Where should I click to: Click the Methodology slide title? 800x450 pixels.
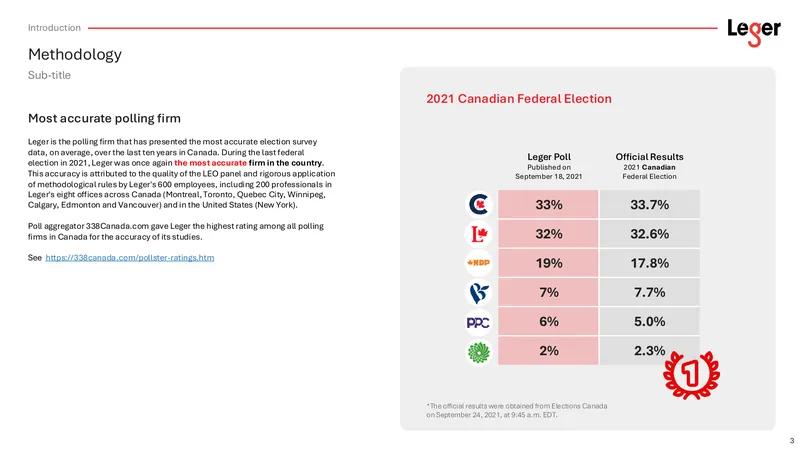75,54
